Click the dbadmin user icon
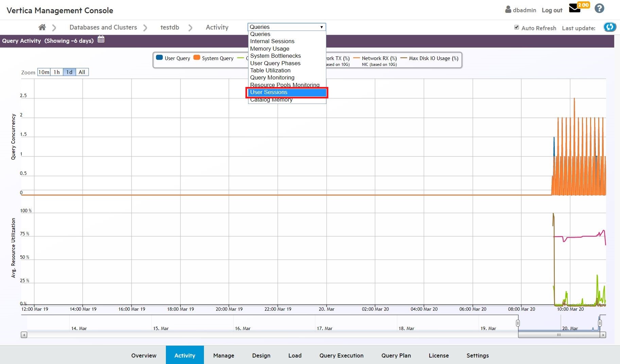The width and height of the screenshot is (620, 364). pos(508,10)
